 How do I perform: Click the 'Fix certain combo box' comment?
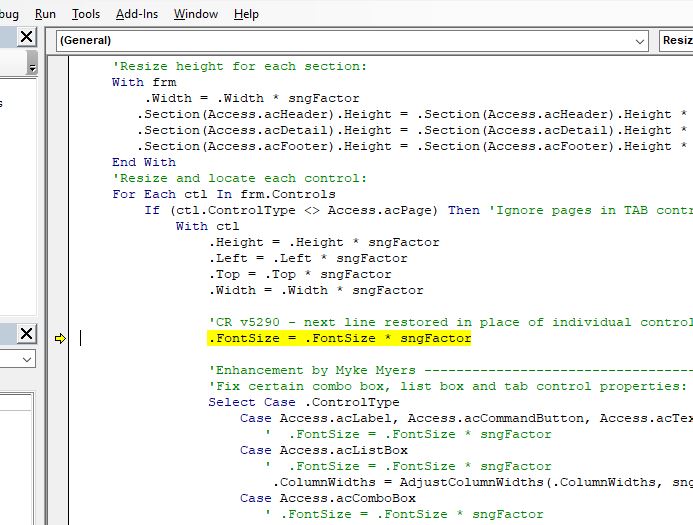(x=447, y=386)
